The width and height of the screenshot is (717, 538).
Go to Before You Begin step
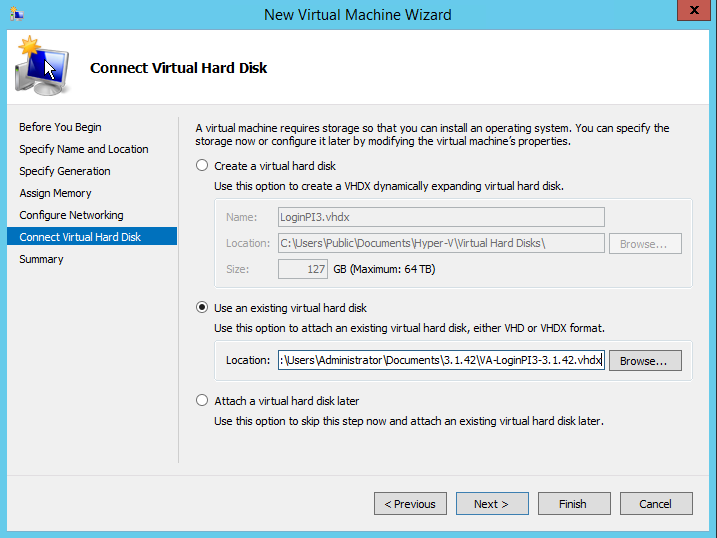click(60, 127)
